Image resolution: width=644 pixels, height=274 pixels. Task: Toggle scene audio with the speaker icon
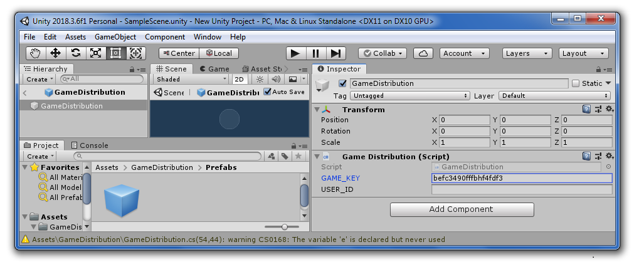[x=276, y=79]
